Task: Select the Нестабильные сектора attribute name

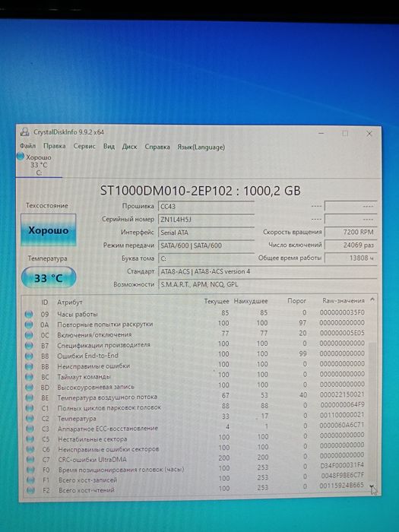Action: click(92, 439)
